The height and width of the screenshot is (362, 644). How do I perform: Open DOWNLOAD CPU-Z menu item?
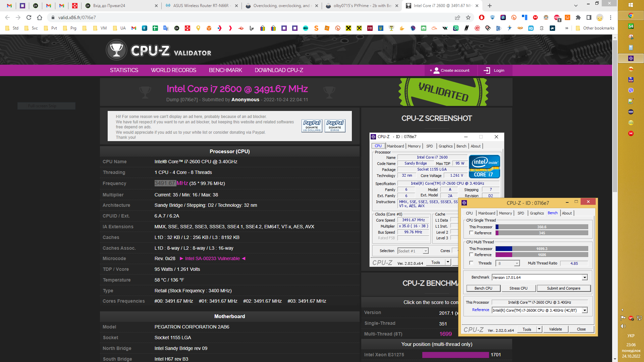point(279,70)
